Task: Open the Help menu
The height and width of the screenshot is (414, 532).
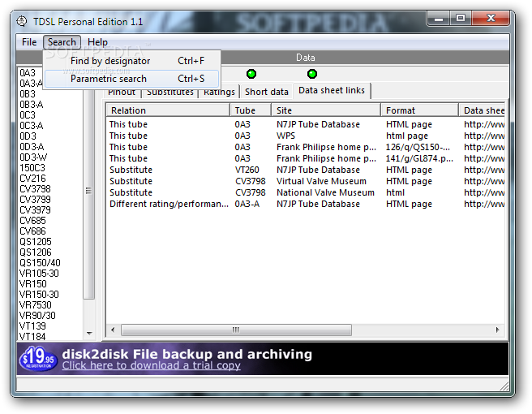Action: 97,42
